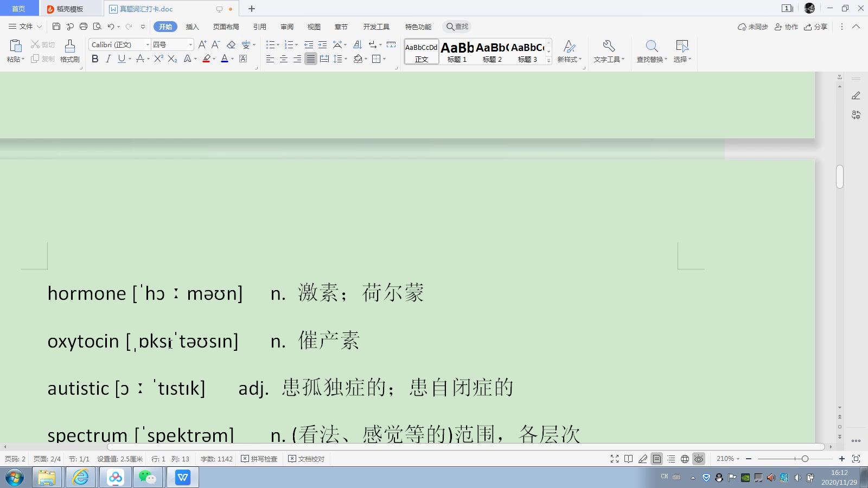
Task: Switch to the 页面布局 tab
Action: [x=226, y=27]
